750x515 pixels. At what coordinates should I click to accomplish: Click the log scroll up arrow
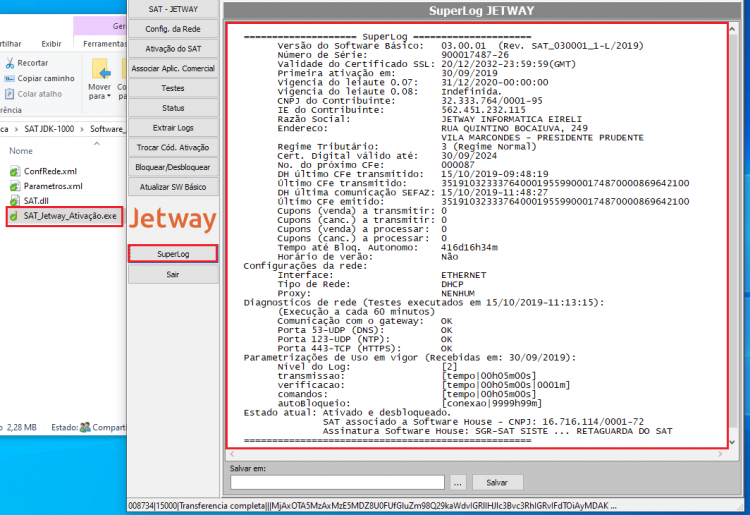point(732,29)
